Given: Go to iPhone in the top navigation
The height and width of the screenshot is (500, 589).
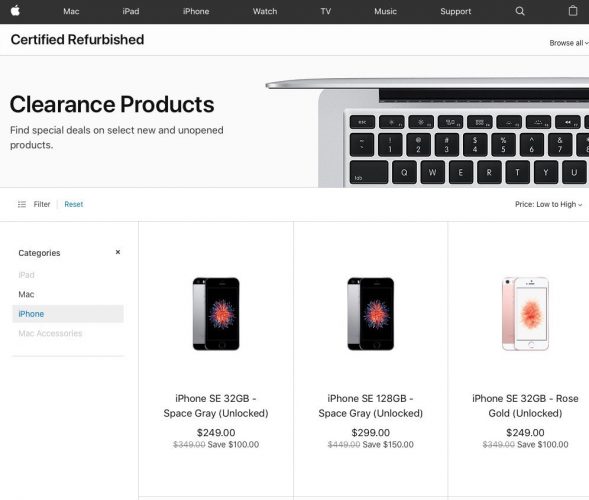Looking at the screenshot, I should tap(196, 11).
